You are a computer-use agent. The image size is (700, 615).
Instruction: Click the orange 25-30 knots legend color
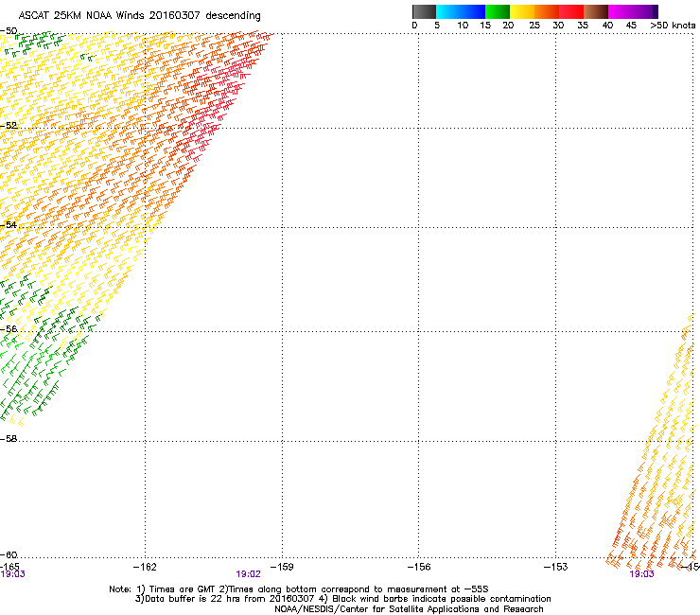click(x=547, y=11)
